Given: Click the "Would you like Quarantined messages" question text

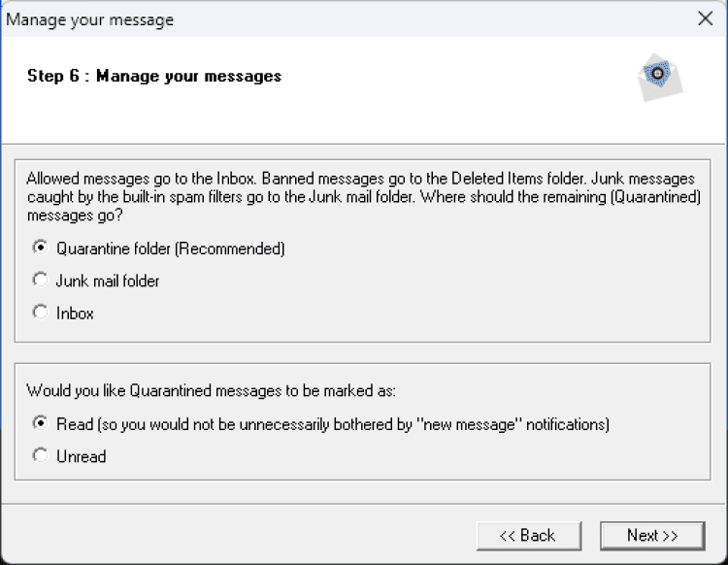Looking at the screenshot, I should click(x=212, y=391).
